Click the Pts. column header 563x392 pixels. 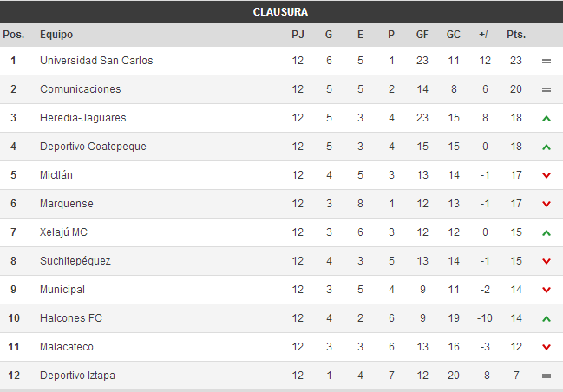[x=516, y=35]
